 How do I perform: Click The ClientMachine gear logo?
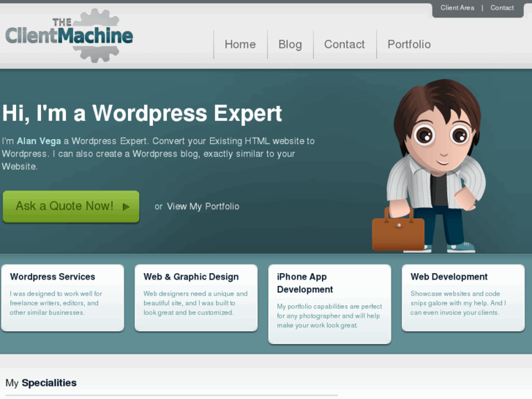(70, 36)
